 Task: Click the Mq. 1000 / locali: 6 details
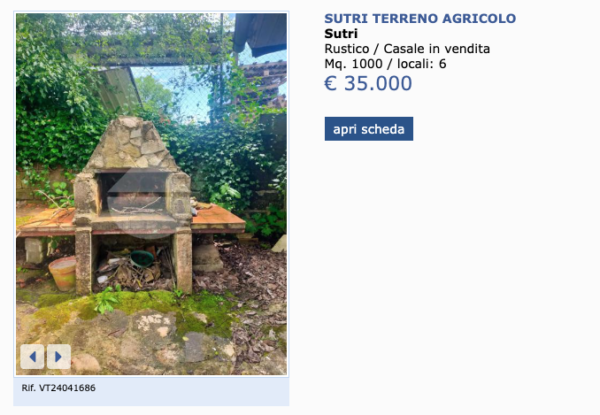pyautogui.click(x=385, y=64)
